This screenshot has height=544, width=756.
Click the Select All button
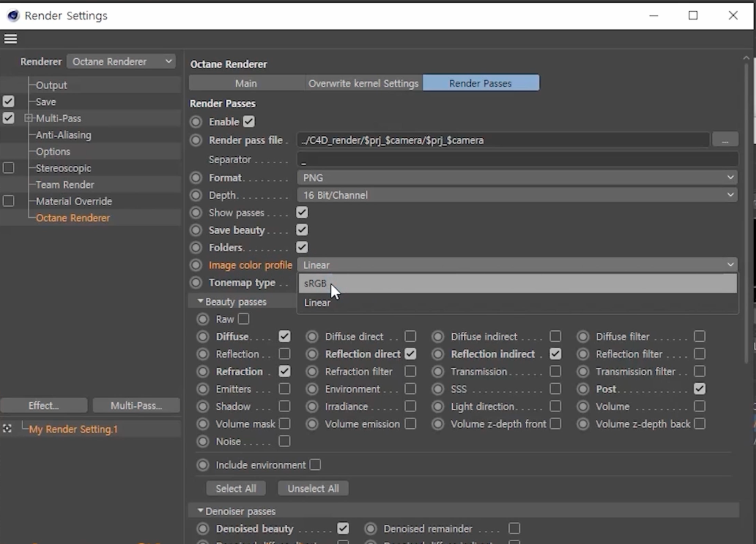[236, 488]
